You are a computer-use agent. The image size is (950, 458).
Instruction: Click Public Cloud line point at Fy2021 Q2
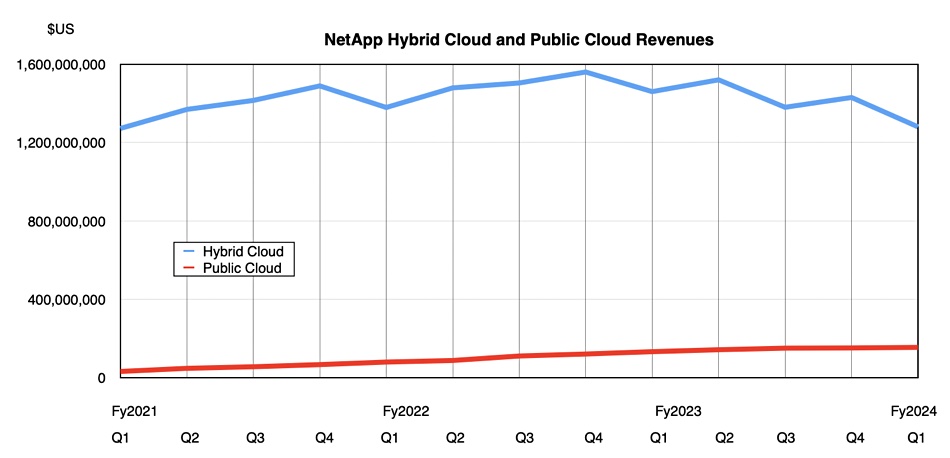click(187, 368)
